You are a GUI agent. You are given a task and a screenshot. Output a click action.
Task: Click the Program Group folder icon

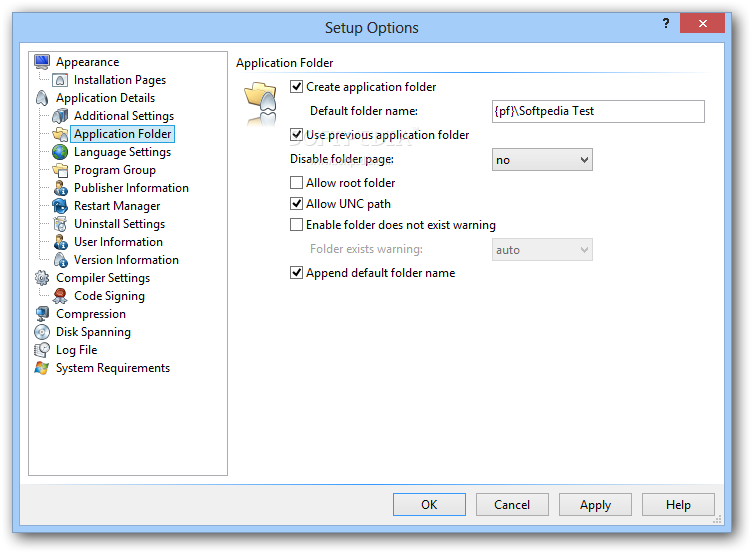tap(60, 170)
